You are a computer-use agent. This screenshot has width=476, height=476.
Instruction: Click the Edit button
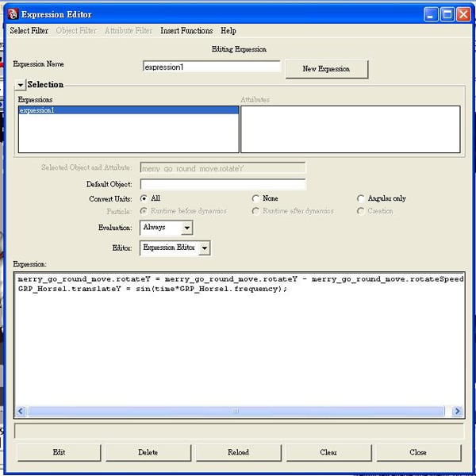(59, 452)
